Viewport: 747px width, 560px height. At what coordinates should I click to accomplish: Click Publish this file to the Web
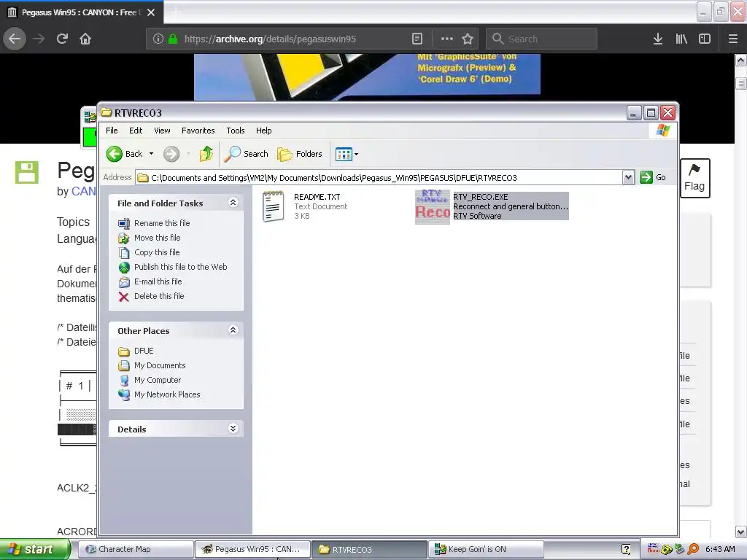click(x=181, y=267)
